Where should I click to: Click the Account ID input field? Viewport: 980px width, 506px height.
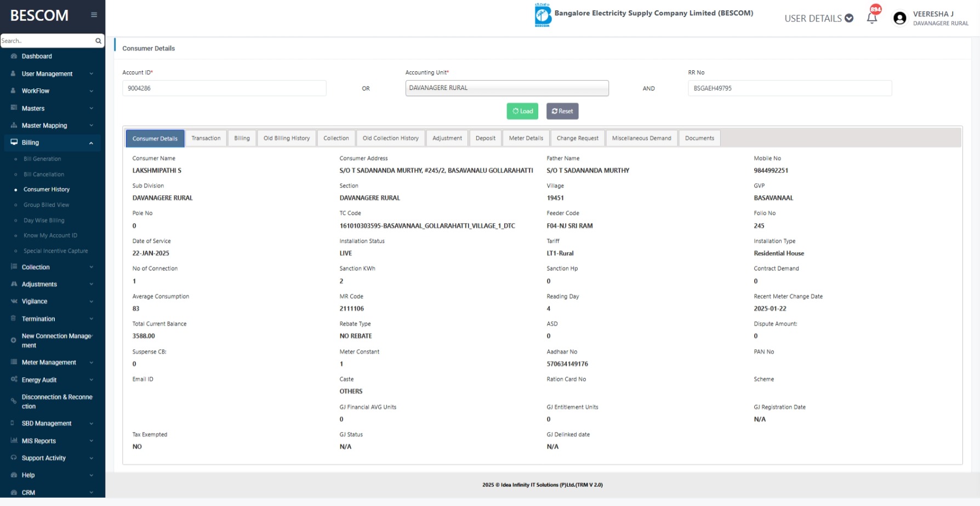224,88
